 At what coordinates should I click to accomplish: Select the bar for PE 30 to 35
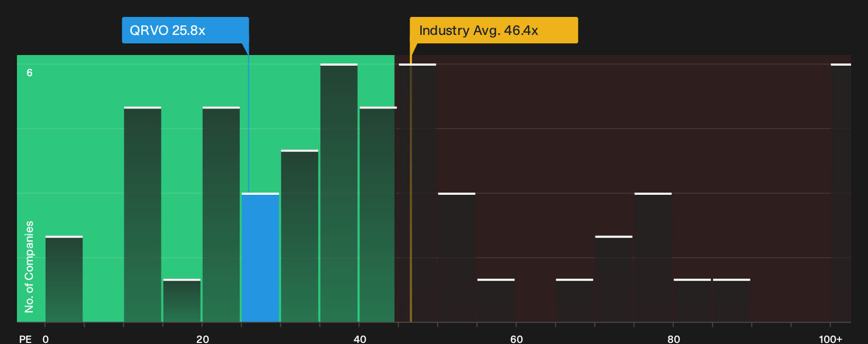tap(300, 236)
